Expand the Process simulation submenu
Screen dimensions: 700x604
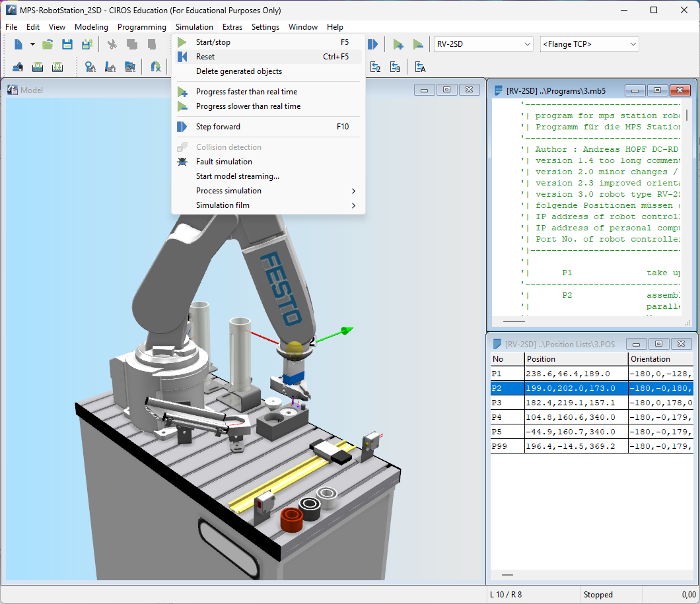(x=268, y=191)
